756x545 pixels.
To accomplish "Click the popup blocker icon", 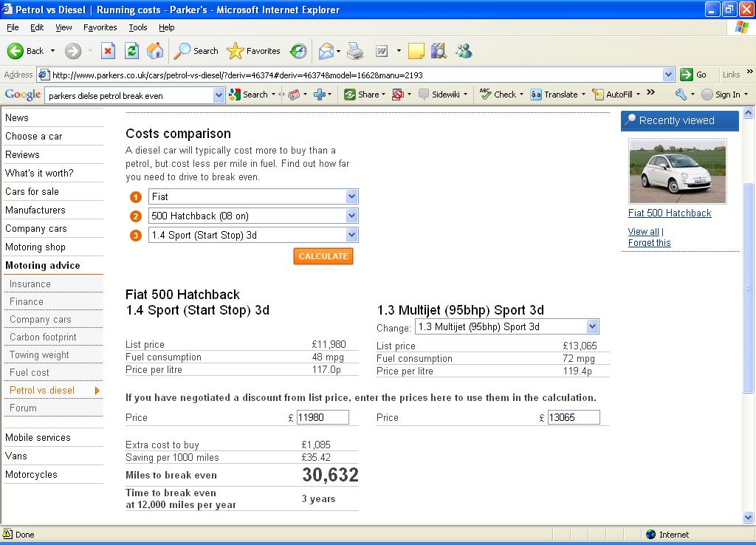I will click(x=398, y=95).
